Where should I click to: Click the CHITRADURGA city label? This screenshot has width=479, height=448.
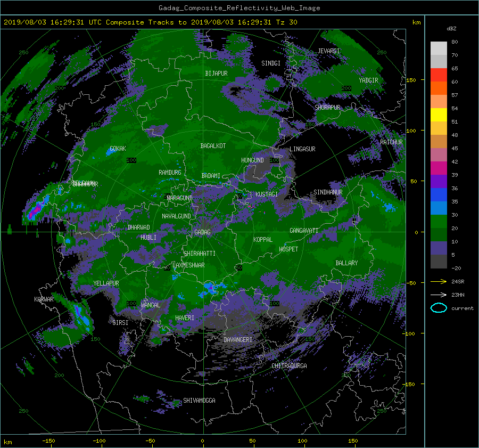pos(290,366)
